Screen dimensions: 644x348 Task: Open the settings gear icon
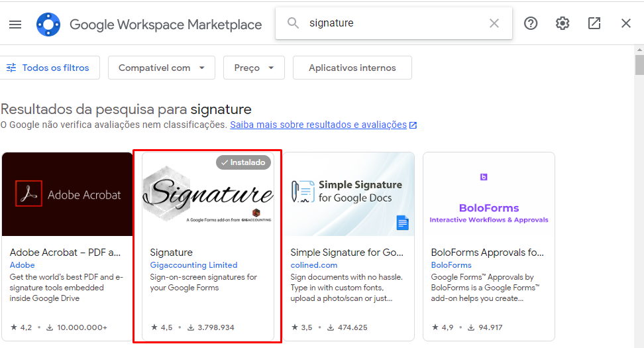coord(563,23)
